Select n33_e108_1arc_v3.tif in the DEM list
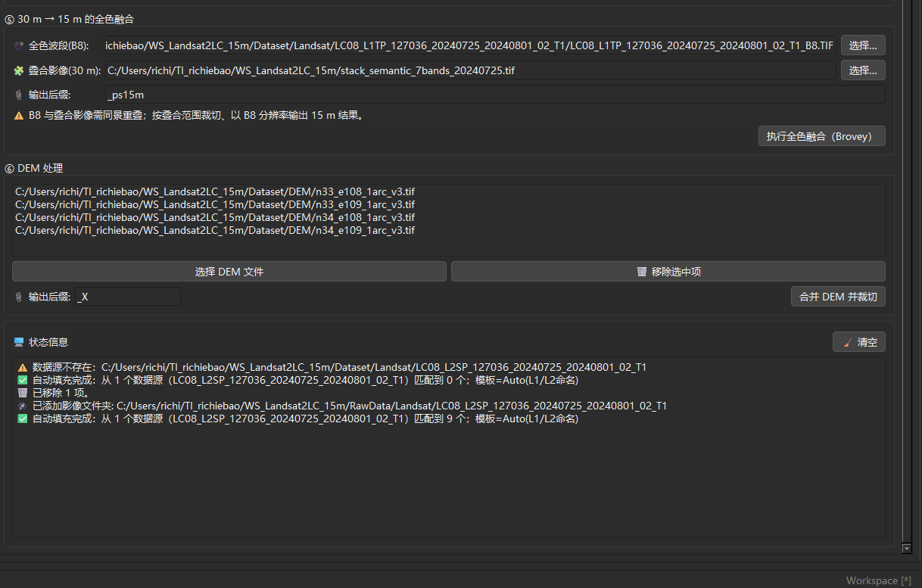Image resolution: width=922 pixels, height=588 pixels. point(215,191)
